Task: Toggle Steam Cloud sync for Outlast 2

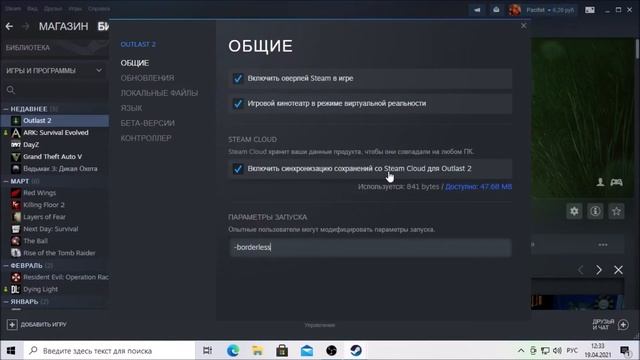Action: [238, 169]
